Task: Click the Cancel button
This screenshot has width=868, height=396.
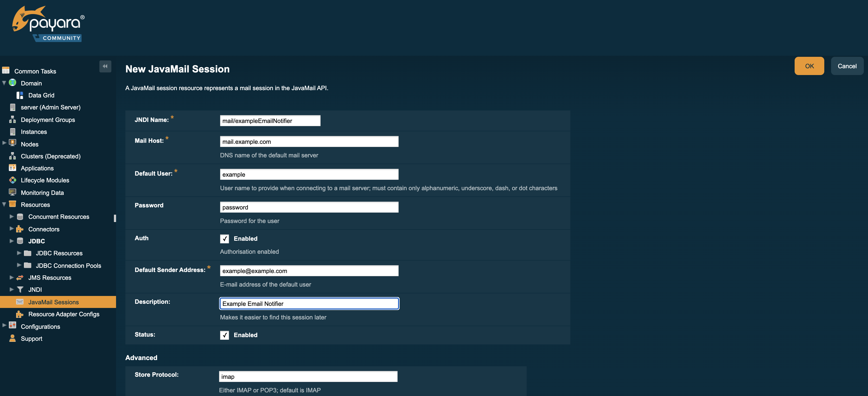Action: [x=847, y=66]
